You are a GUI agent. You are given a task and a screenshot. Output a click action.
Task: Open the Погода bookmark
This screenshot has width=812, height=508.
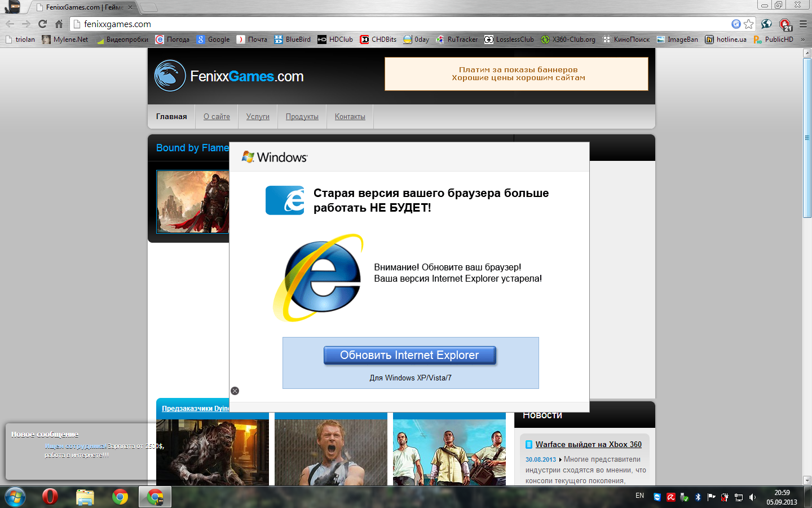click(173, 40)
